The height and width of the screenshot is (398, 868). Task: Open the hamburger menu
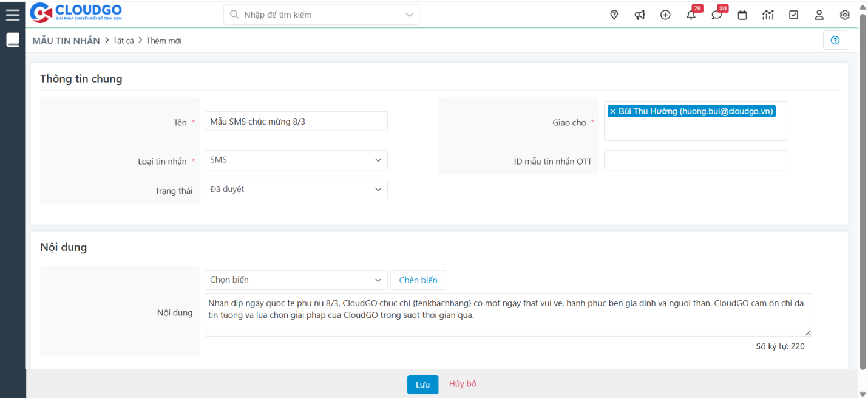(13, 14)
